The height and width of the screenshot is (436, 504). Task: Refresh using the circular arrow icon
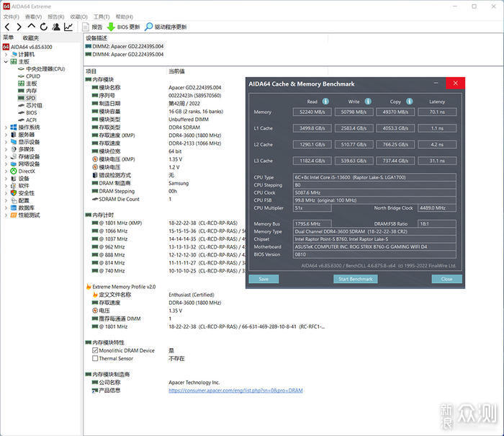[x=44, y=27]
